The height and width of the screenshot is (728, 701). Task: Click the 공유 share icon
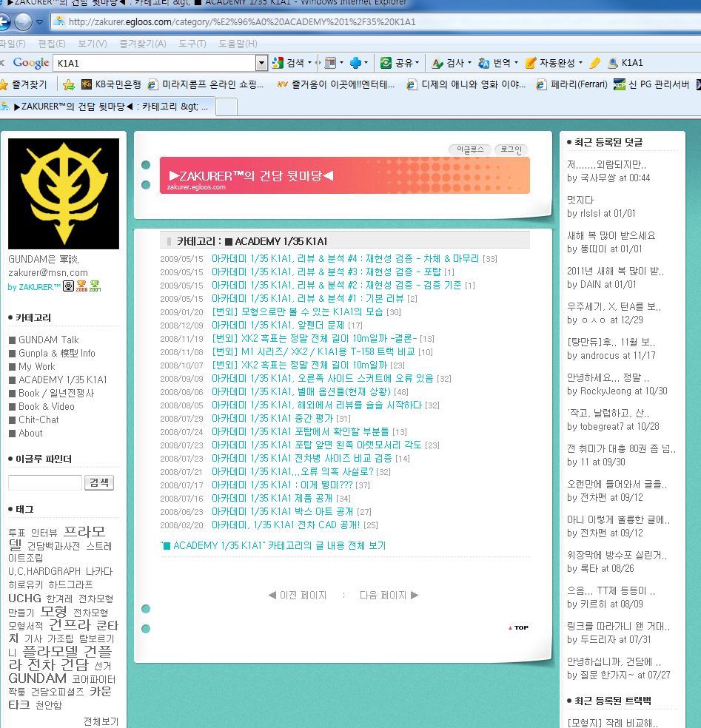386,63
